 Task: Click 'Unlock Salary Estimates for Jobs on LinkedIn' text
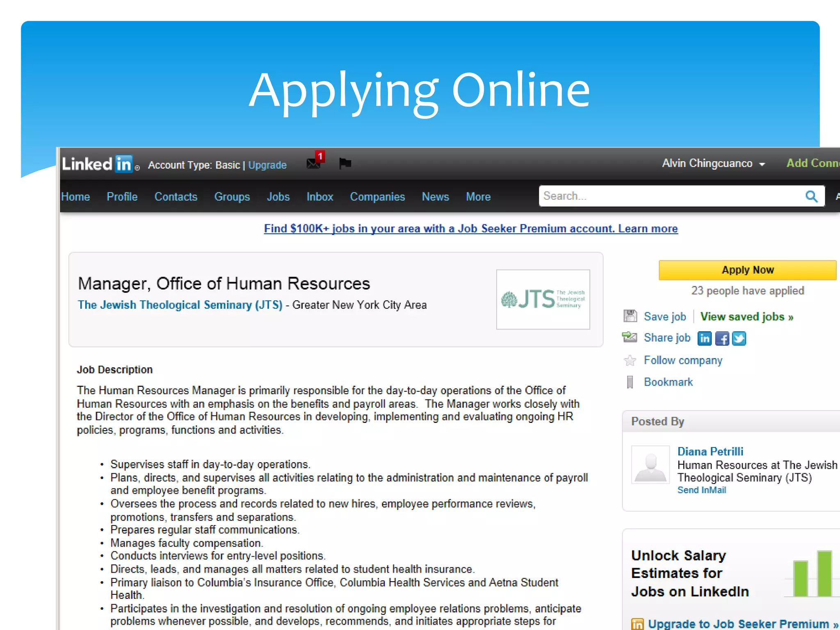click(x=690, y=573)
